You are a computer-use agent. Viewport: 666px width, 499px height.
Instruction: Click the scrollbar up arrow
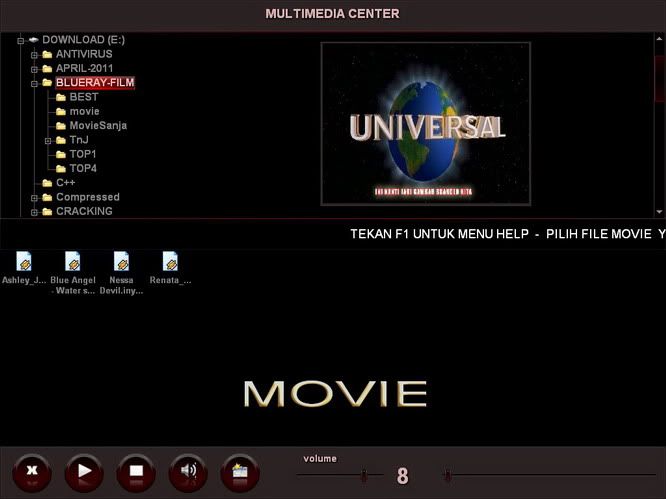[x=659, y=39]
